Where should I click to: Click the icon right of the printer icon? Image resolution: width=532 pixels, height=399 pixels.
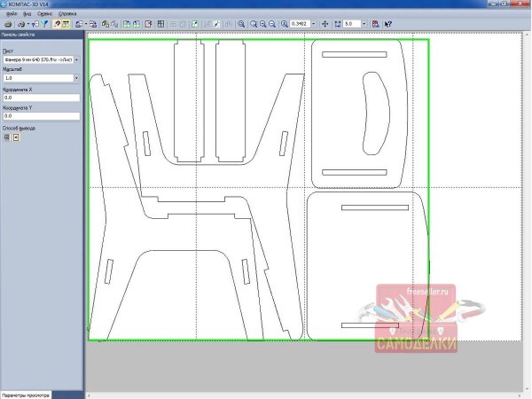(x=22, y=24)
